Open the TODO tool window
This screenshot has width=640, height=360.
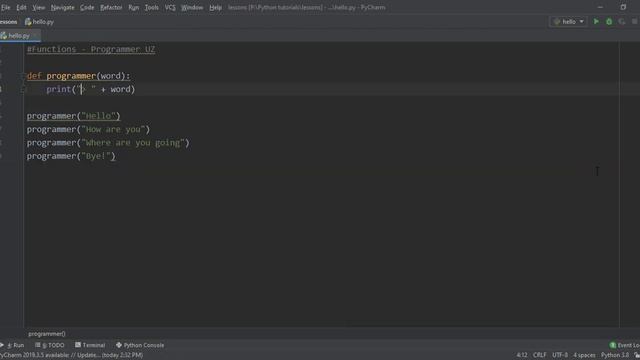(x=50, y=345)
